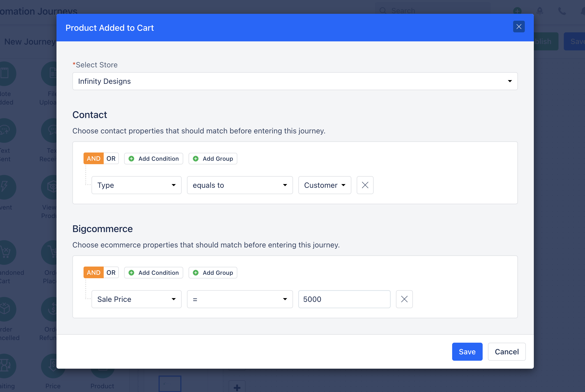Screen dimensions: 585x392
Task: Select AND operator in Contact section
Action: pyautogui.click(x=93, y=159)
